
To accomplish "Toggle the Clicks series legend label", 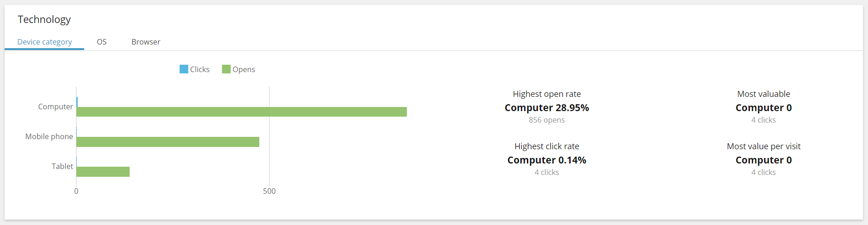I will pos(200,69).
